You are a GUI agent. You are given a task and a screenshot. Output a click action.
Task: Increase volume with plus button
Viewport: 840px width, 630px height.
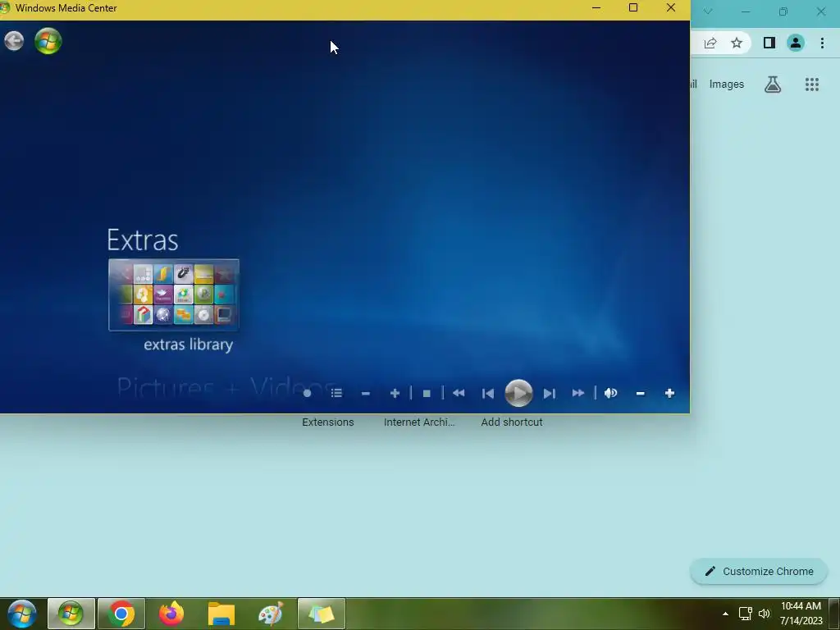[x=669, y=393]
